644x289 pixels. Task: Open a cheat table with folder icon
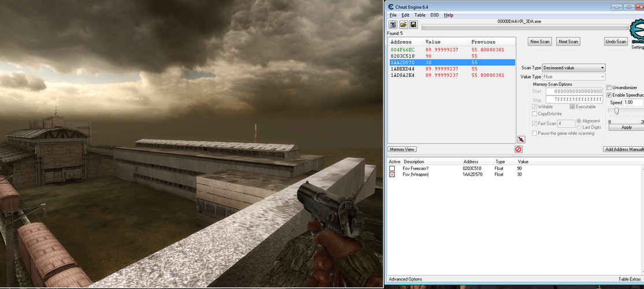403,25
